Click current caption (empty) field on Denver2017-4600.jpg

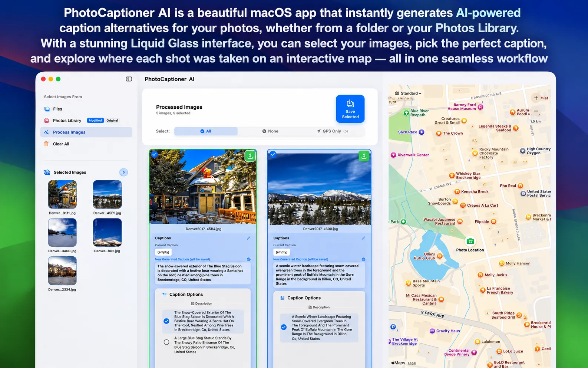click(281, 252)
